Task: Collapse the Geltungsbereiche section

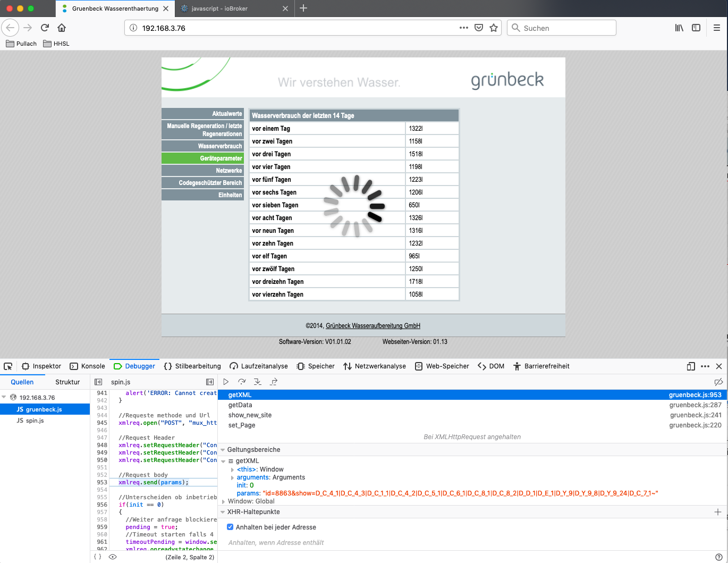Action: (x=223, y=450)
